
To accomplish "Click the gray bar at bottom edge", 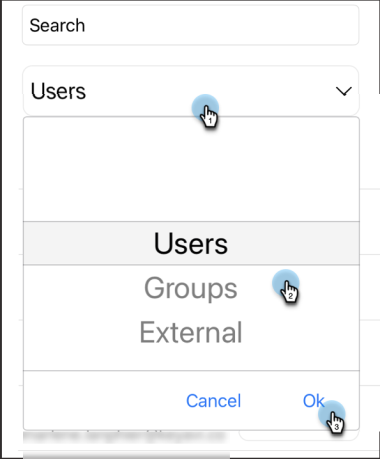I will [127, 455].
